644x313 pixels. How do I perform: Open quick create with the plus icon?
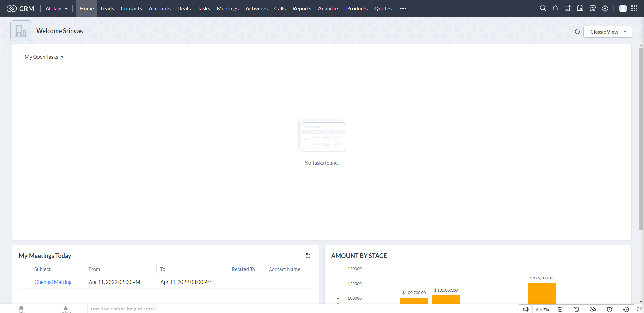[x=567, y=8]
